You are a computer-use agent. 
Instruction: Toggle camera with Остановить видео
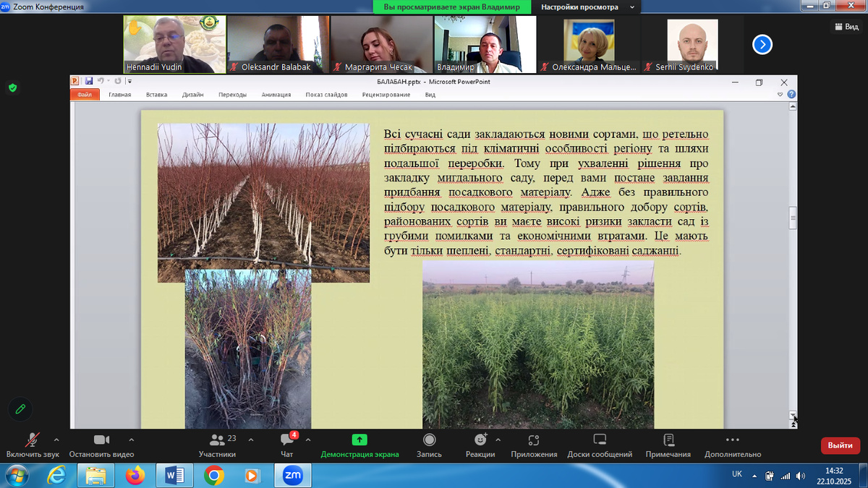click(x=101, y=440)
